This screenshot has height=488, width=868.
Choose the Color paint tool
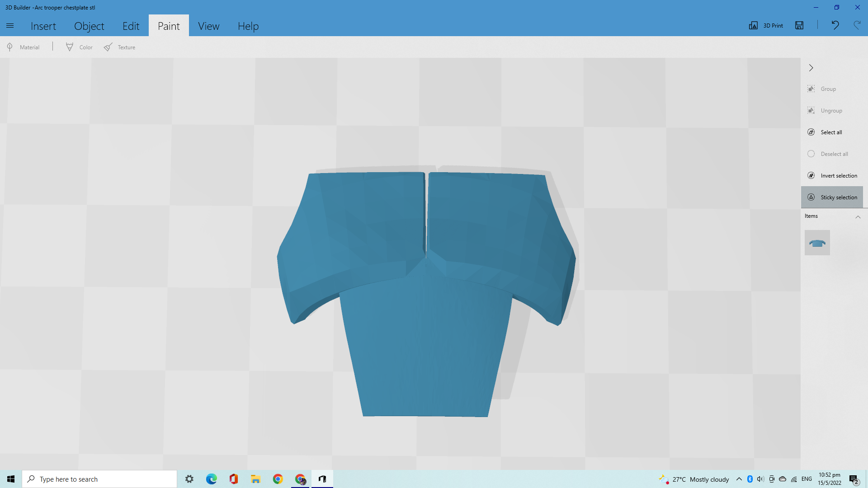(x=80, y=47)
